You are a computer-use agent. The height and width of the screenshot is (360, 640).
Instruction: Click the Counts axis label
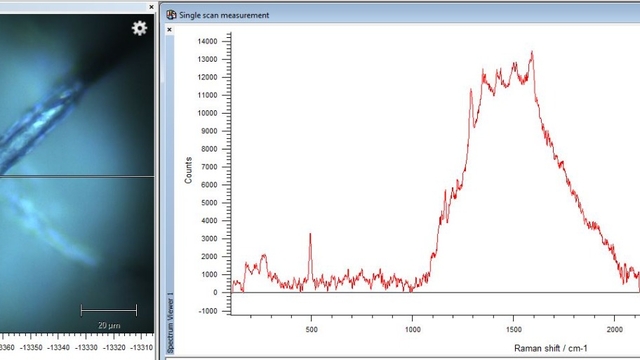(188, 170)
